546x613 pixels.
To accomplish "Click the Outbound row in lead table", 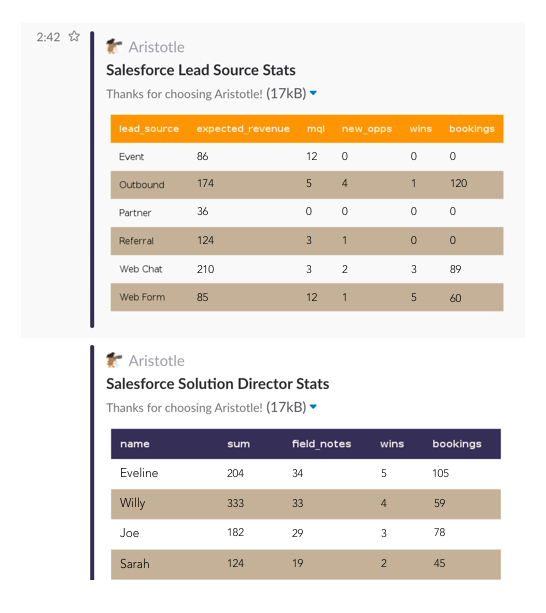I will click(x=307, y=185).
